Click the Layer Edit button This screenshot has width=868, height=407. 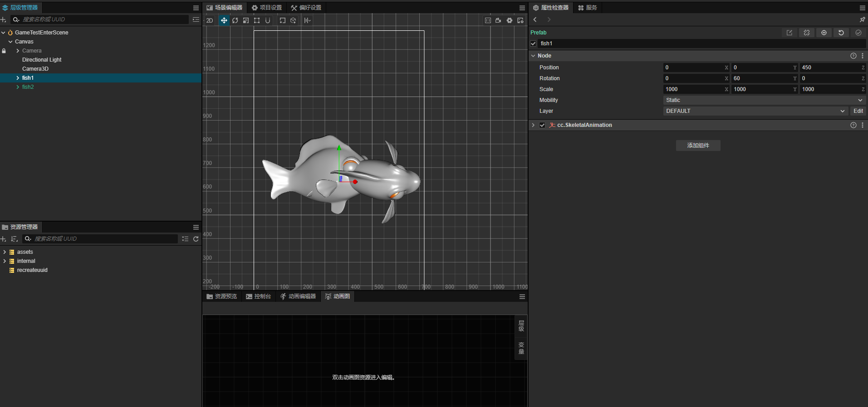coord(858,111)
